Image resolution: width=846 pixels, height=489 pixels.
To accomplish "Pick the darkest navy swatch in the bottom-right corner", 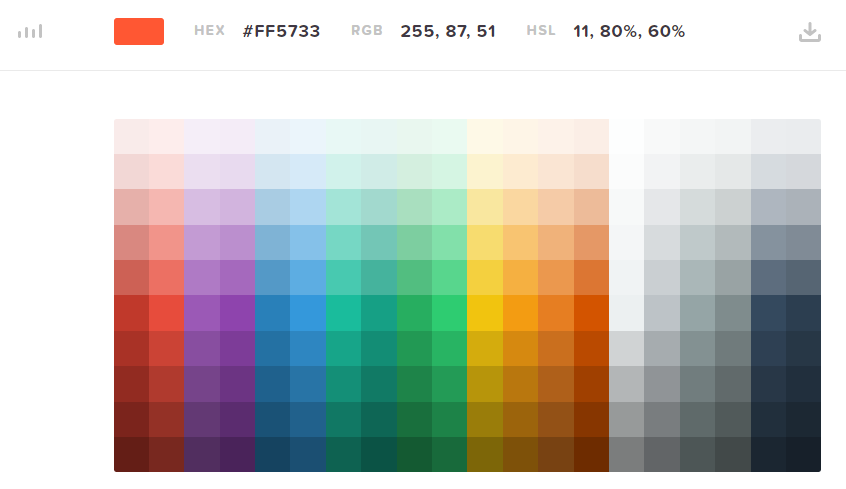I will point(803,454).
